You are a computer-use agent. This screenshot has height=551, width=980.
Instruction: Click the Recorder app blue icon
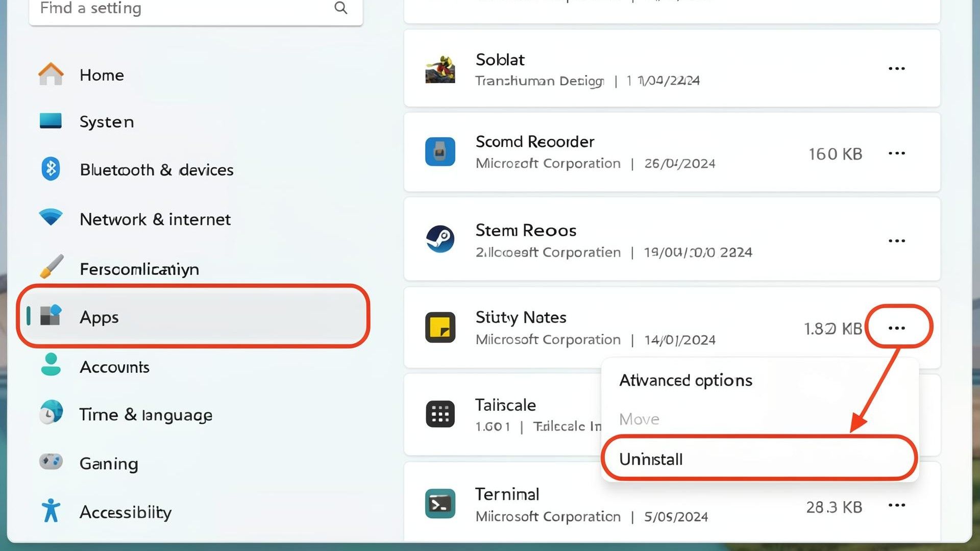pos(440,152)
